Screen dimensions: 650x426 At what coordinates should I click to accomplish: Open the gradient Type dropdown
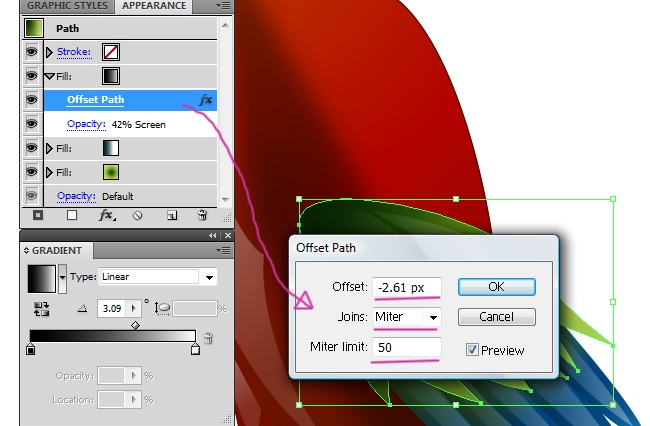coord(210,277)
